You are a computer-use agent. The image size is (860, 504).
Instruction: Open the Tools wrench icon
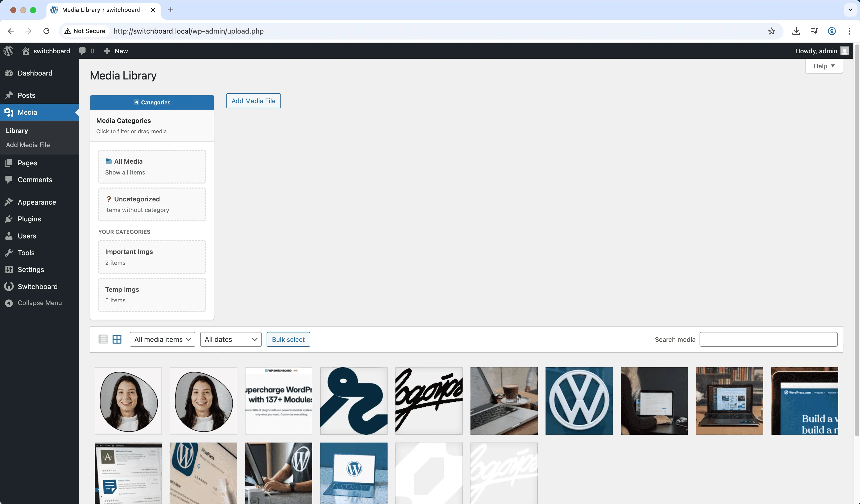click(9, 252)
